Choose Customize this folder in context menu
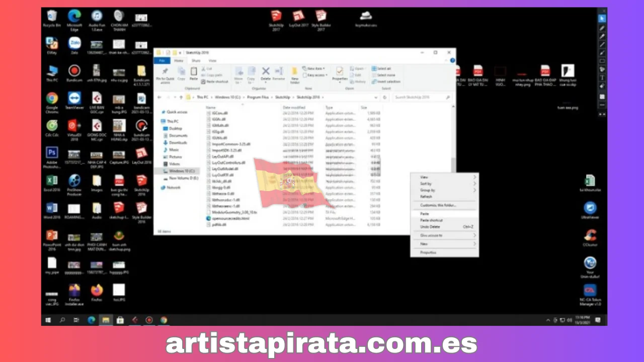This screenshot has width=644, height=362. 444,205
